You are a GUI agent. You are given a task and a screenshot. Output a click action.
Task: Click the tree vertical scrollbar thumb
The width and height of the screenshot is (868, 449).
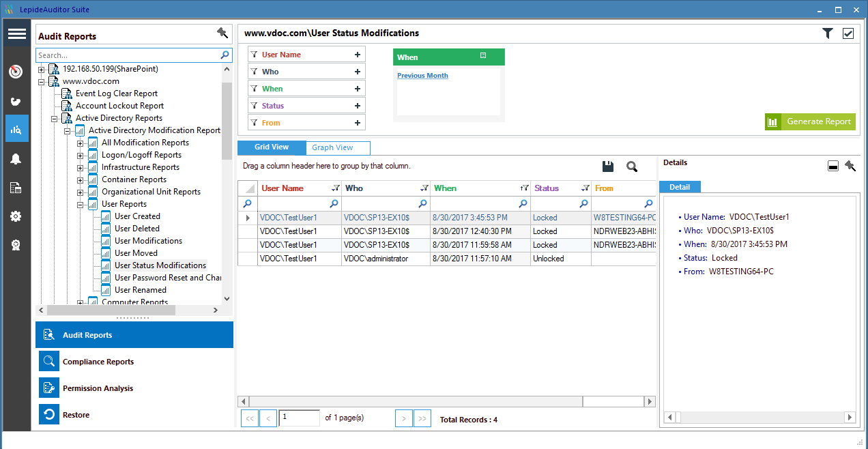[227, 120]
